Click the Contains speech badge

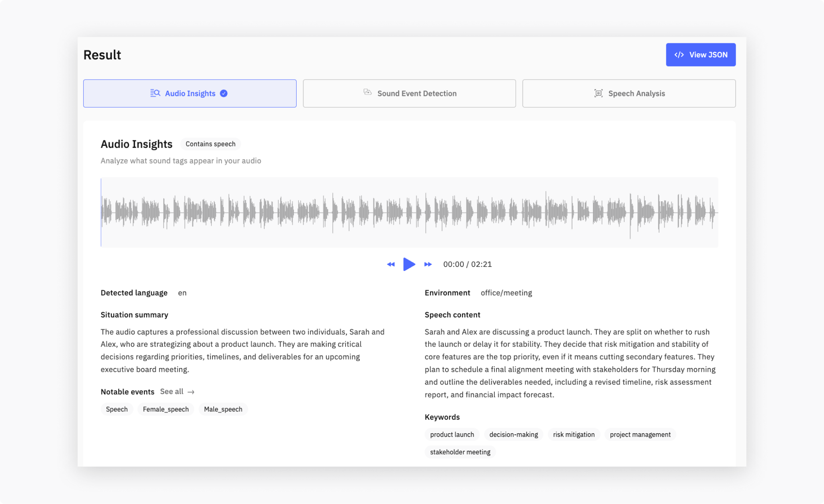(x=210, y=144)
